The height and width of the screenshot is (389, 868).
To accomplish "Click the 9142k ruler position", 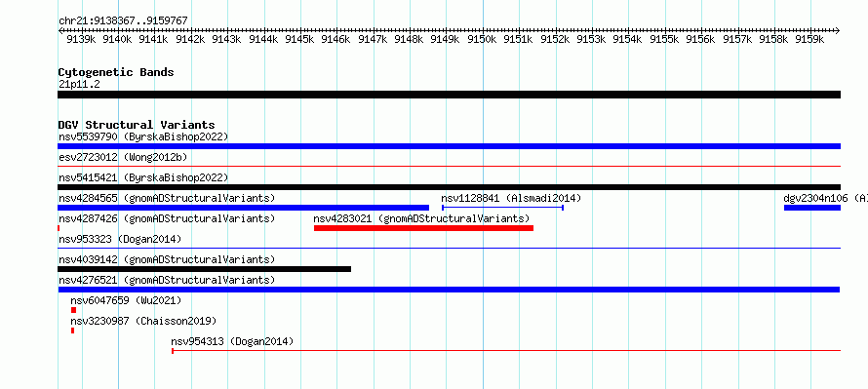I will point(191,39).
